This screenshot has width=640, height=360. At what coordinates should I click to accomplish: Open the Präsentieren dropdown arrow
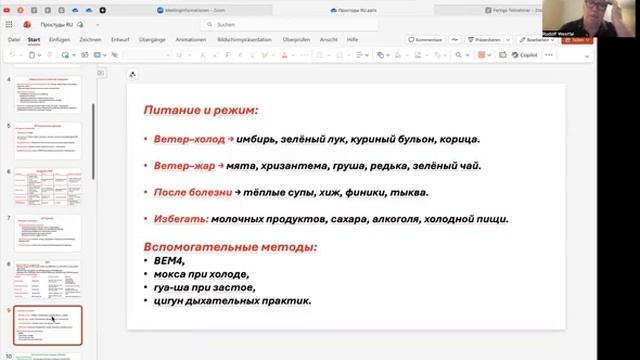[x=508, y=40]
